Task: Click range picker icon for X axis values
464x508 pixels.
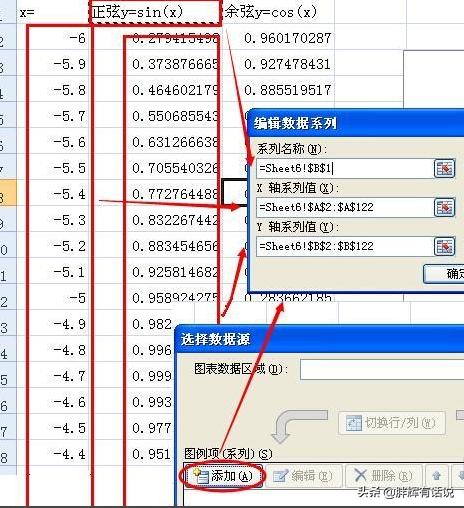Action: [x=445, y=207]
